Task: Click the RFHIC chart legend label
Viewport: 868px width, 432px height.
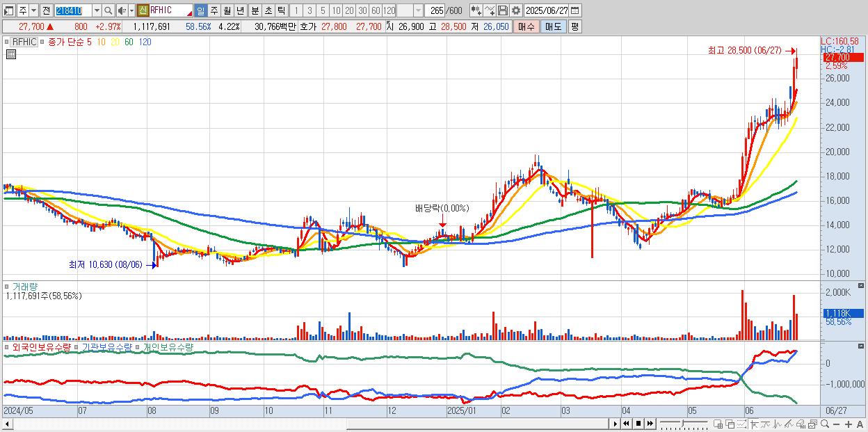Action: [25, 42]
